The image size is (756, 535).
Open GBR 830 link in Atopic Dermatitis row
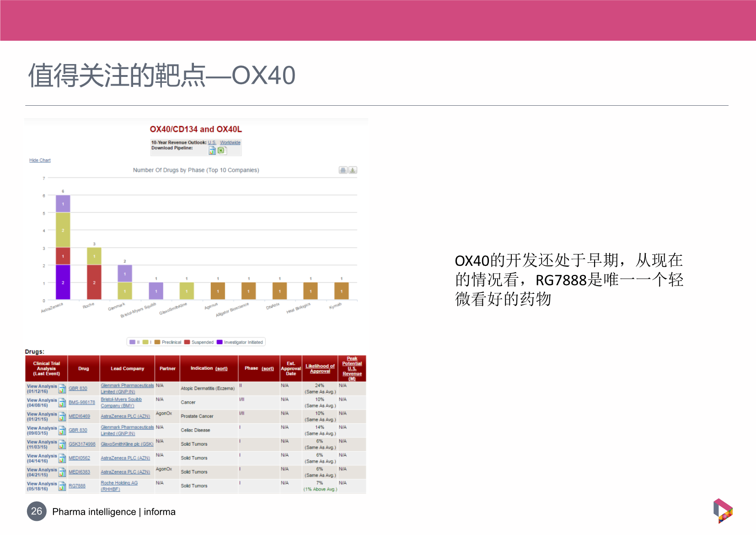78,389
